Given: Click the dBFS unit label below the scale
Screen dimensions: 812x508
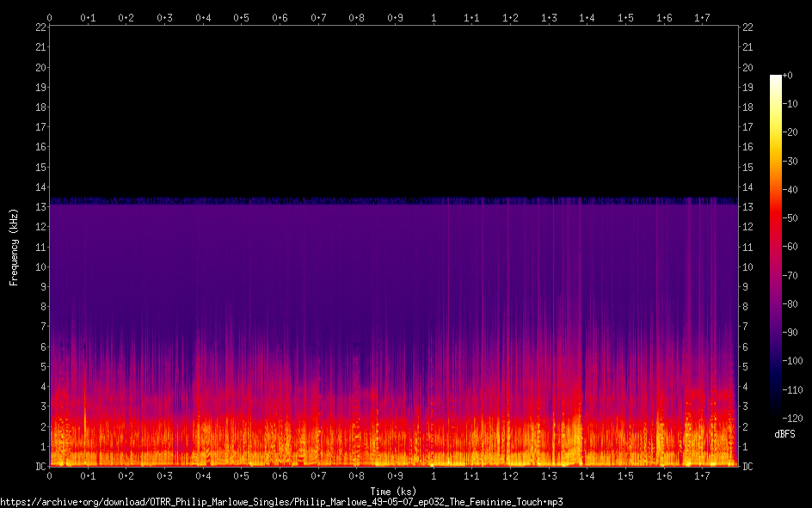Looking at the screenshot, I should 784,435.
